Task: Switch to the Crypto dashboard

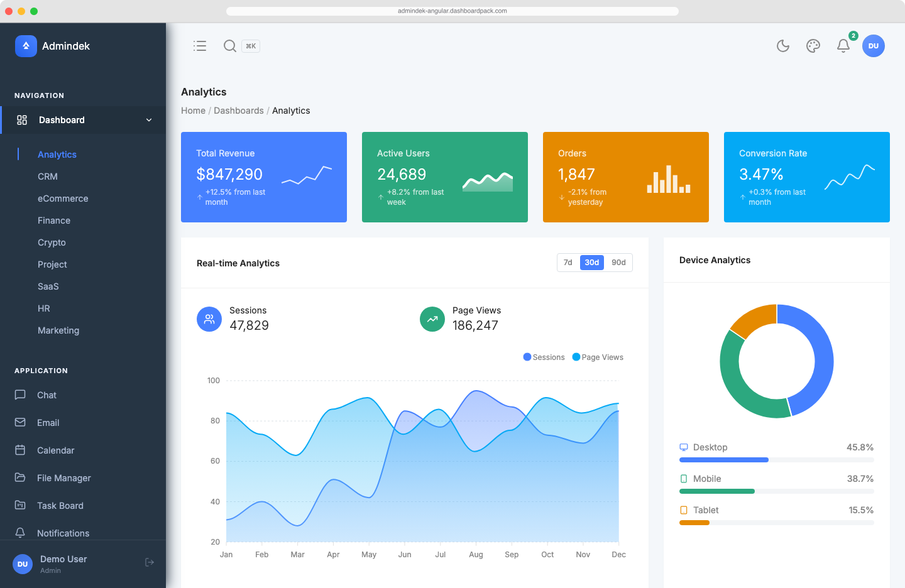Action: [x=52, y=242]
